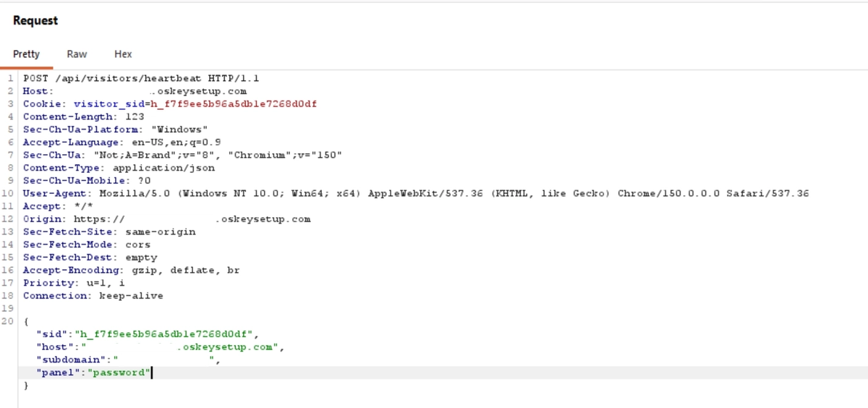Click the Sec-Ch-Ua-Platform header line
This screenshot has width=868, height=408.
pos(115,129)
